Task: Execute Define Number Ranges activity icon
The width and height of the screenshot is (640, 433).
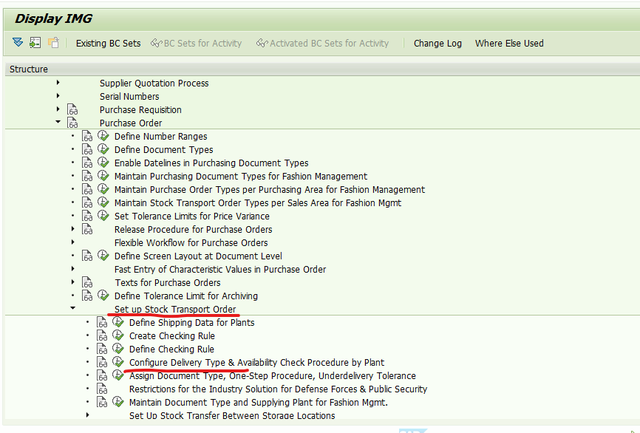Action: pyautogui.click(x=103, y=135)
